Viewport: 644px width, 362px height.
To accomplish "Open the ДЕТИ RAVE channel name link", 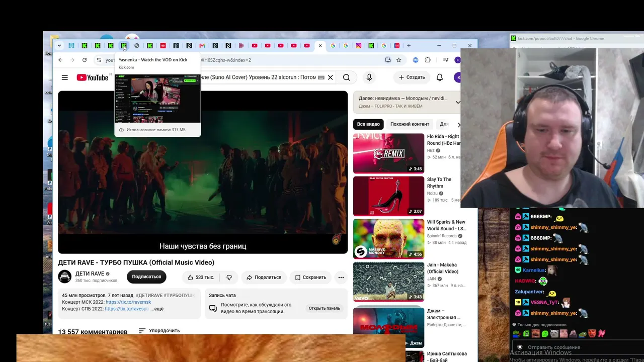I will click(90, 274).
